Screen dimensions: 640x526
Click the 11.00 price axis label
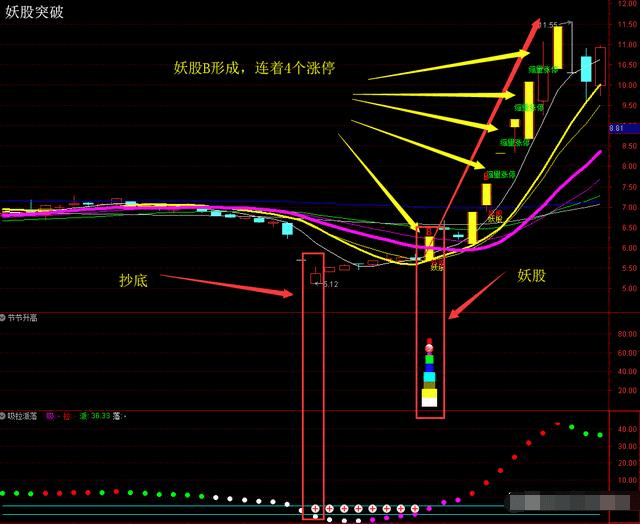tap(627, 44)
